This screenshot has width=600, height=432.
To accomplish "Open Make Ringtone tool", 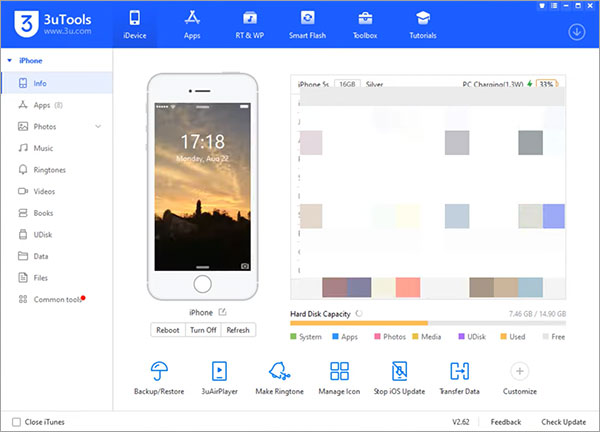I will pos(279,372).
